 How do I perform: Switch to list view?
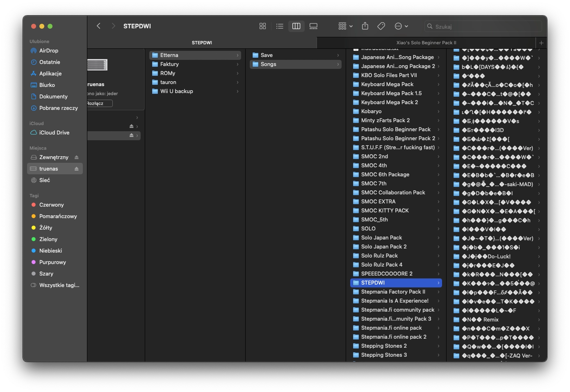click(280, 26)
